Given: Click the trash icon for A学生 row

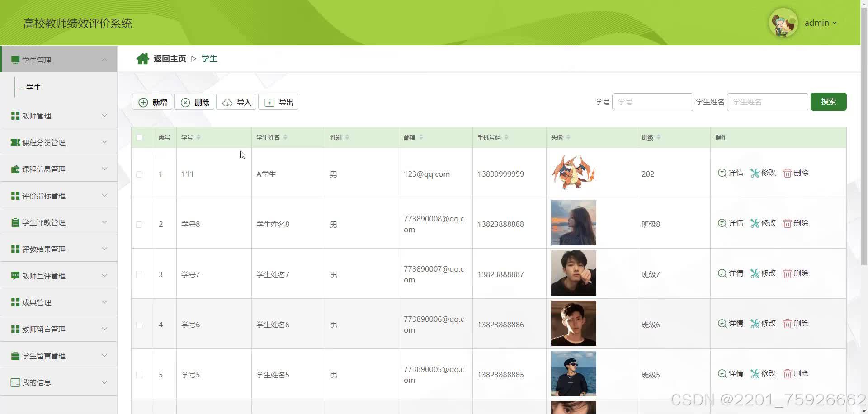Looking at the screenshot, I should [788, 173].
